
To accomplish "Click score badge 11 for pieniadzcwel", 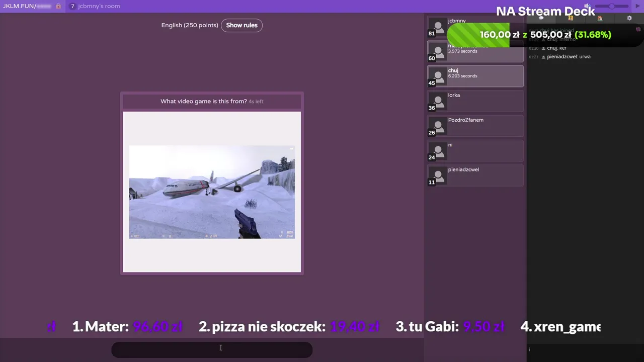I will point(432,183).
